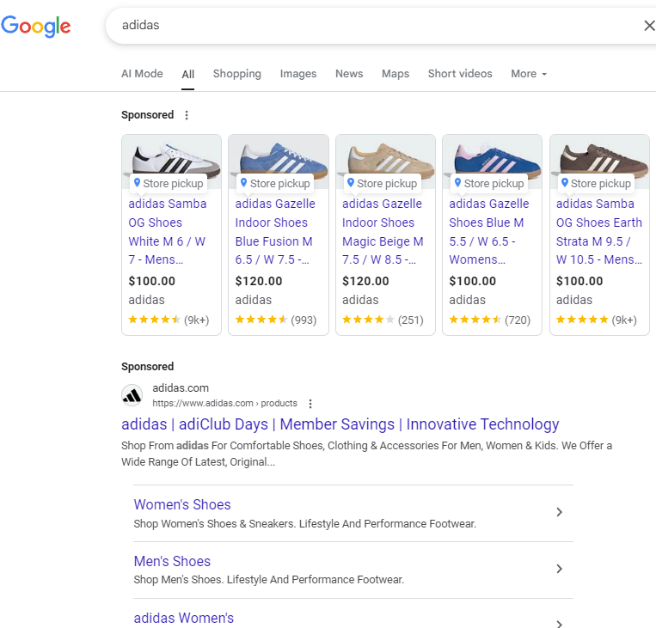Image resolution: width=656 pixels, height=628 pixels.
Task: Open the Women's Shoes sitelink
Action: (182, 505)
